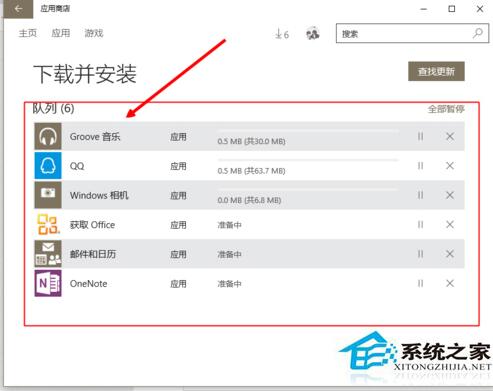Open the 主页 tab
493x391 pixels.
click(28, 33)
